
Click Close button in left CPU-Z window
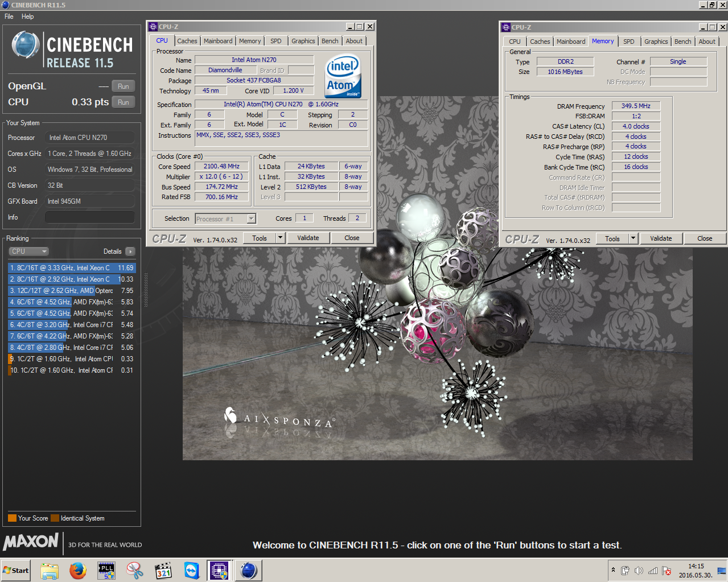[x=352, y=238]
